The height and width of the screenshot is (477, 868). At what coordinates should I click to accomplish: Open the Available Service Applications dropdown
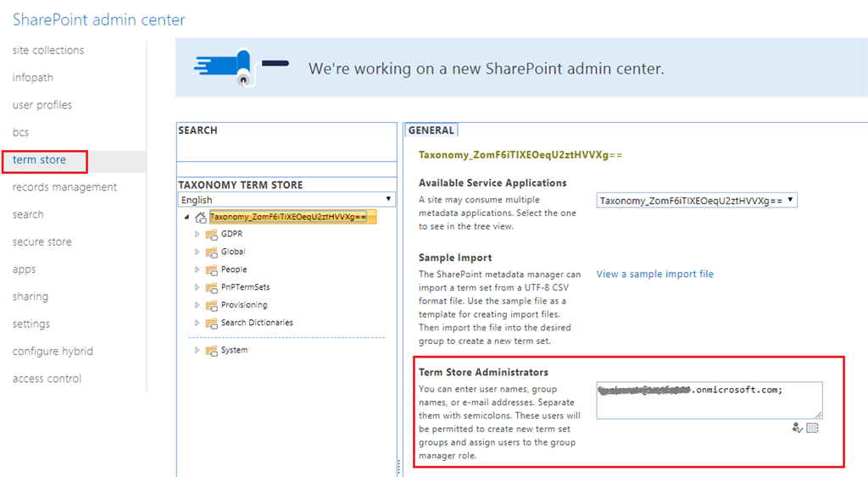[x=697, y=201]
